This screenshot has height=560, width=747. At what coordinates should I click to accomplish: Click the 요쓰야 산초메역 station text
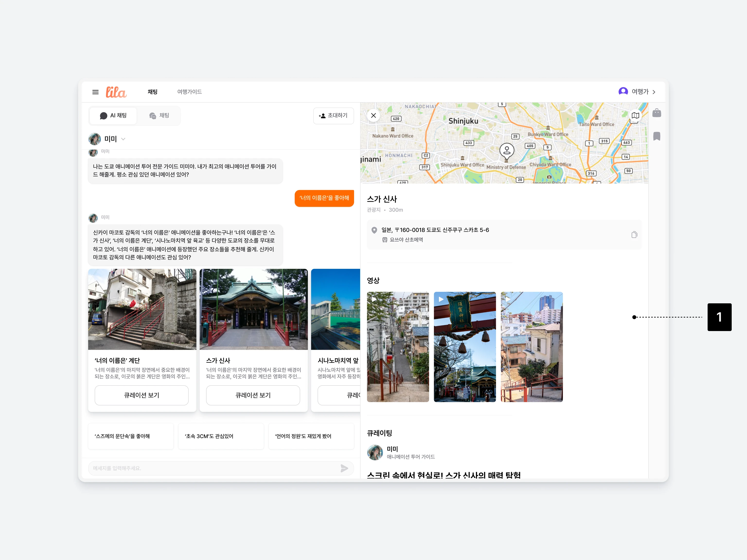406,240
